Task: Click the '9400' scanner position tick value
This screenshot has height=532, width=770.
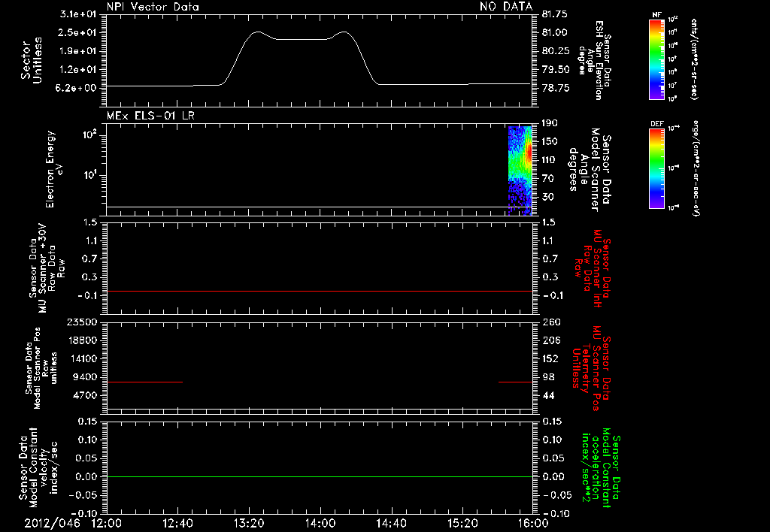Action: pos(85,377)
